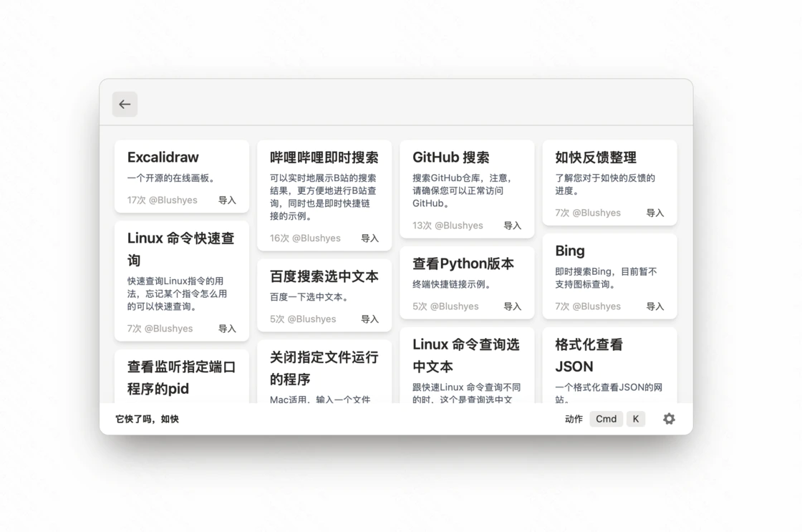
Task: Click the 了解您对于如快的反馈 description
Action: (x=605, y=184)
